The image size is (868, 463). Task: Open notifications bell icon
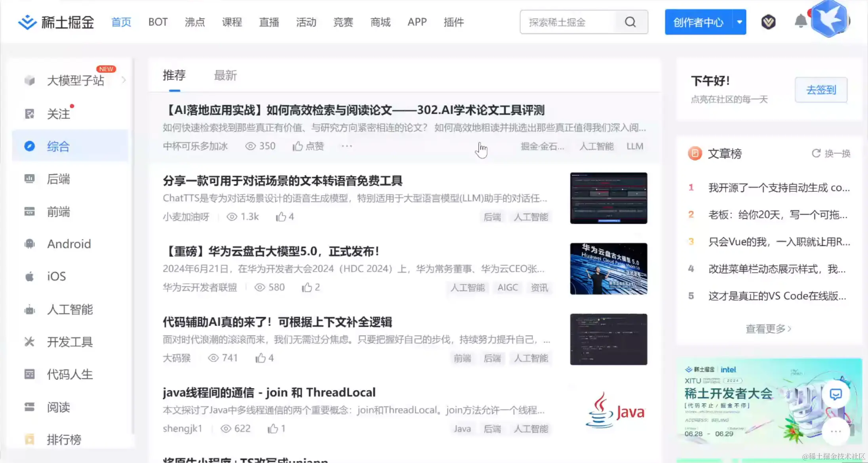tap(800, 21)
